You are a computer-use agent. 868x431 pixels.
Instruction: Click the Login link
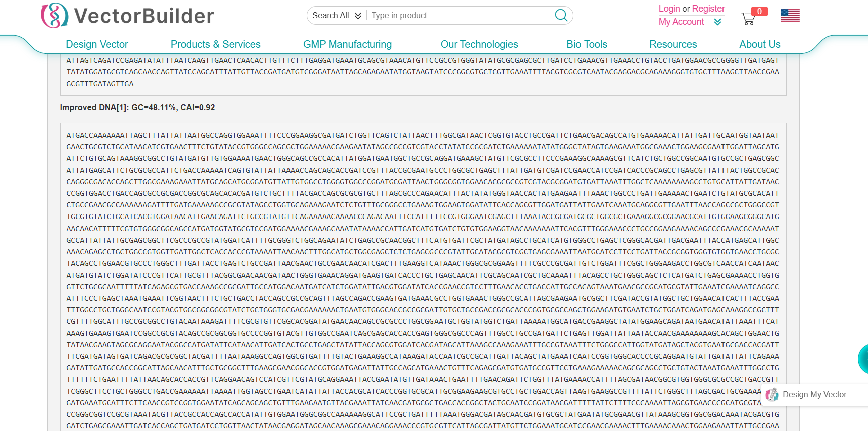point(669,9)
